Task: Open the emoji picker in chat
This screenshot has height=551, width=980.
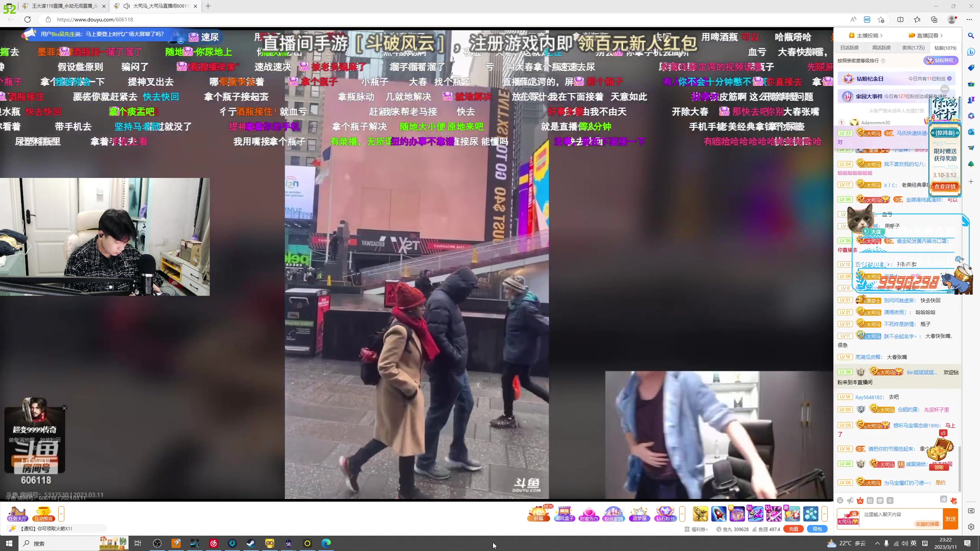Action: coord(840,500)
